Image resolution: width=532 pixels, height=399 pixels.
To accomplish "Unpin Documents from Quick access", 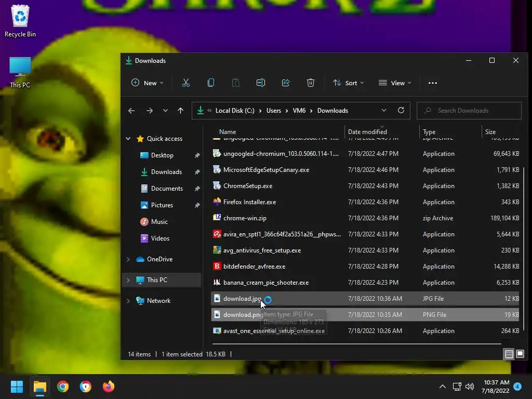I will 197,189.
